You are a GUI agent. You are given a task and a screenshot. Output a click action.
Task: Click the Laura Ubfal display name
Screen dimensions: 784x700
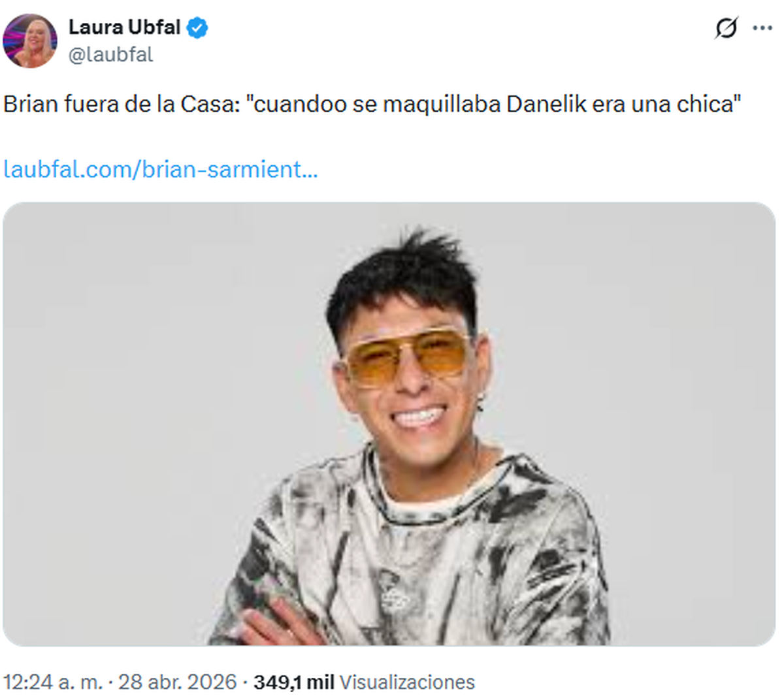[x=124, y=27]
